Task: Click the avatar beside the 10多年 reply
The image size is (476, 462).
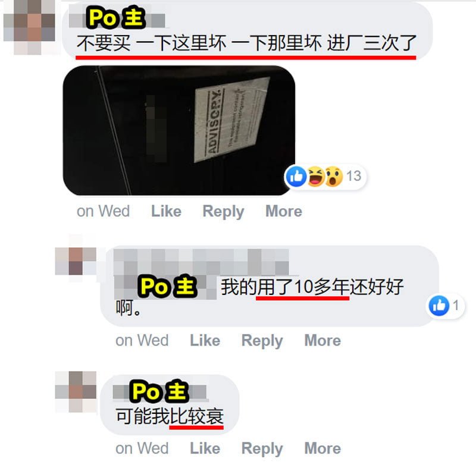Action: tap(76, 262)
